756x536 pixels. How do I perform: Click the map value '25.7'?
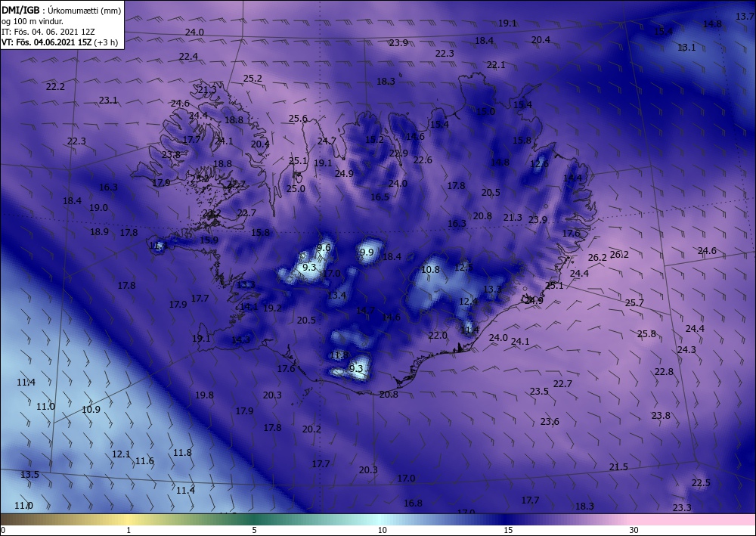634,302
